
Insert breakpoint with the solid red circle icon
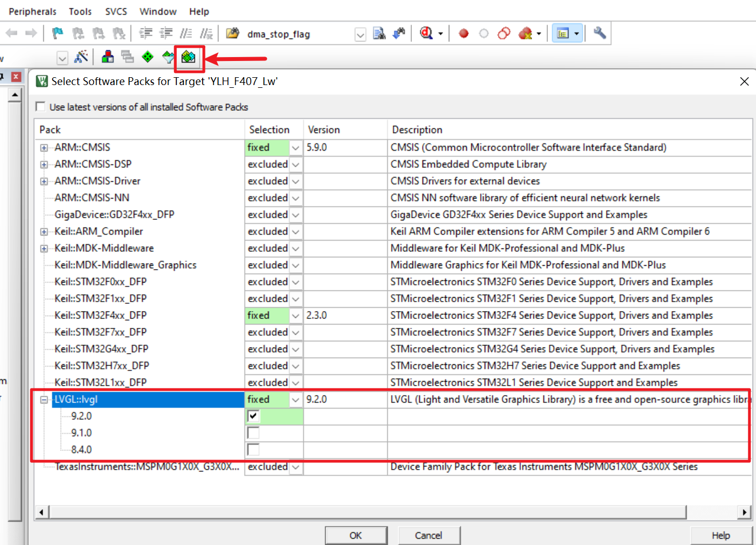pos(463,34)
